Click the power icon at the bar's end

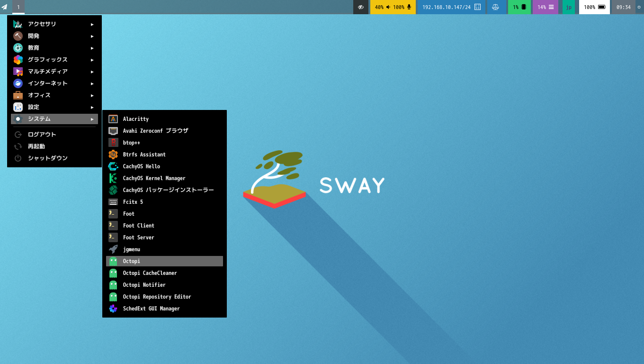[639, 7]
